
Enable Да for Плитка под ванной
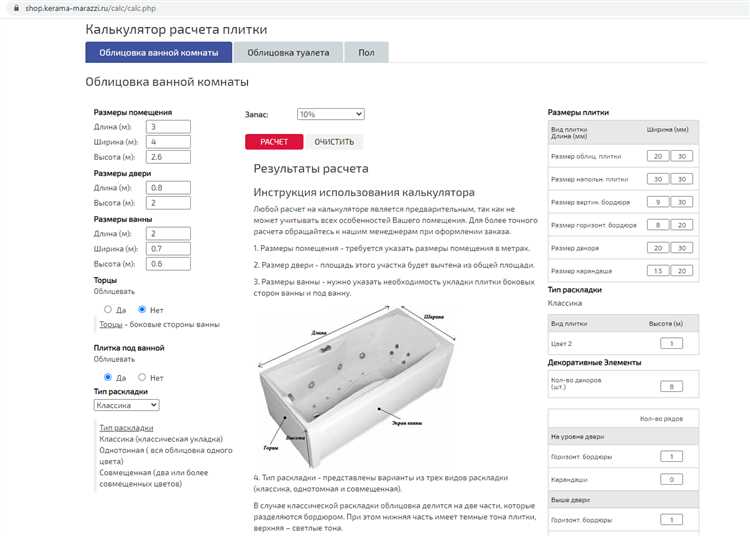(x=108, y=378)
